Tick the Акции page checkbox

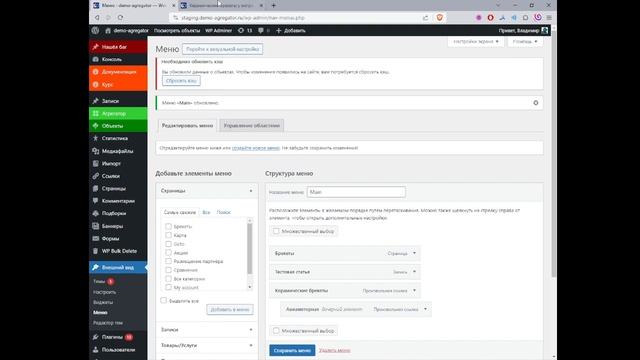[x=168, y=253]
